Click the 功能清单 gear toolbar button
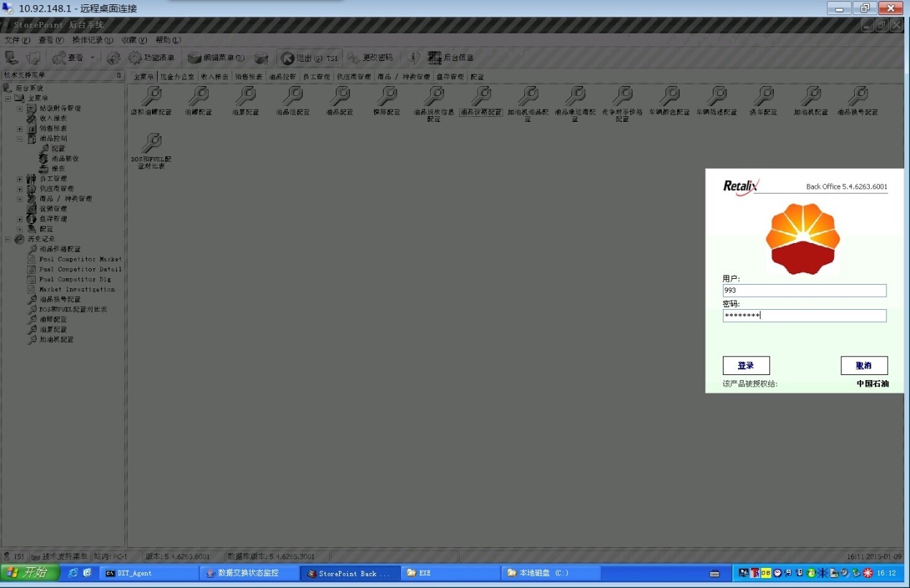This screenshot has width=910, height=588. (151, 57)
